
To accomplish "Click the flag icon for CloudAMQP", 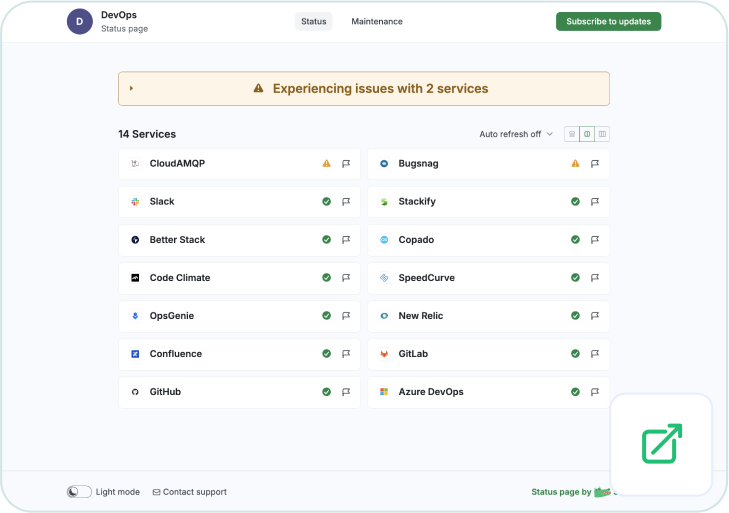I will (346, 164).
